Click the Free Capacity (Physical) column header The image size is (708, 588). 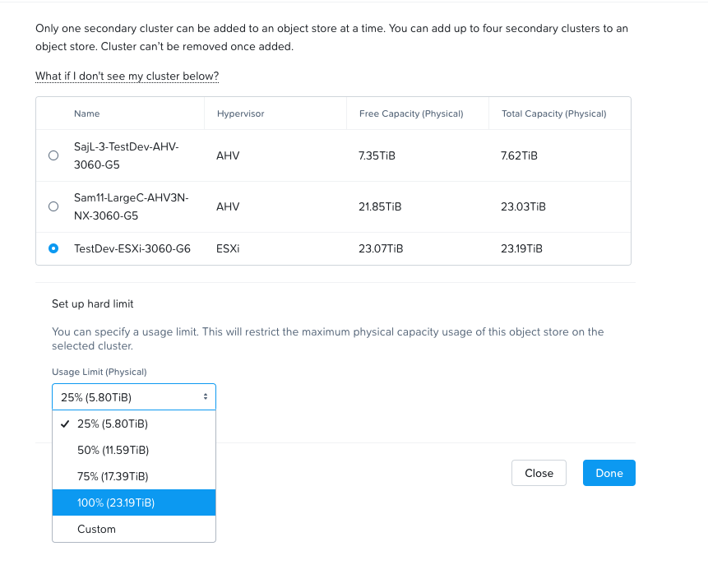point(411,113)
